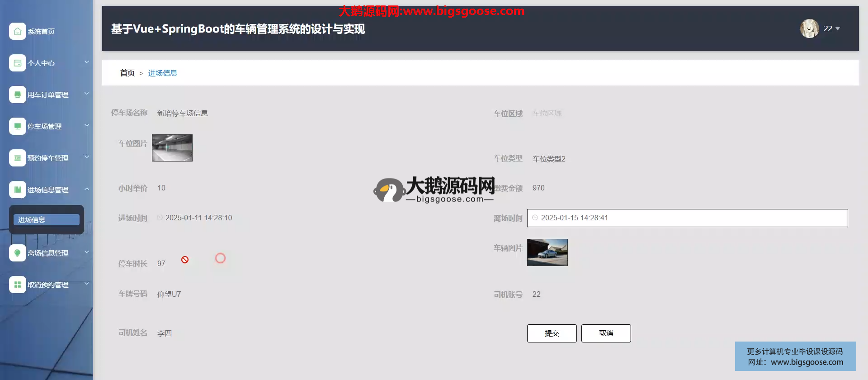Click the 离场时间 date input field
868x380 pixels.
[687, 218]
